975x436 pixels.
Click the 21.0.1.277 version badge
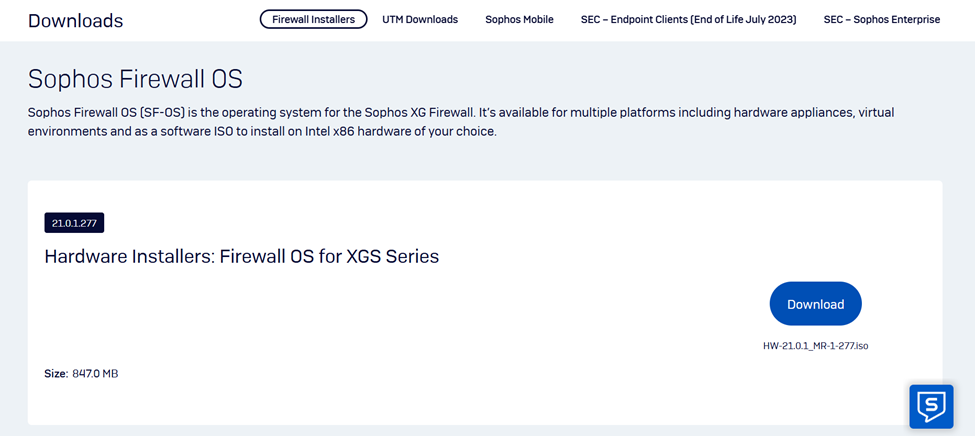pyautogui.click(x=74, y=223)
